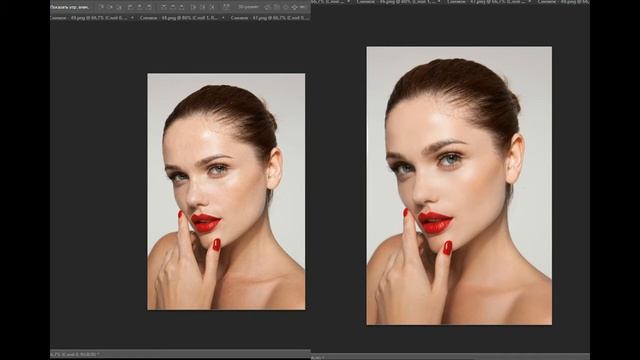The height and width of the screenshot is (360, 640).
Task: Close the 'Снимок - 45.png' tab in left window
Action: [x=132, y=18]
